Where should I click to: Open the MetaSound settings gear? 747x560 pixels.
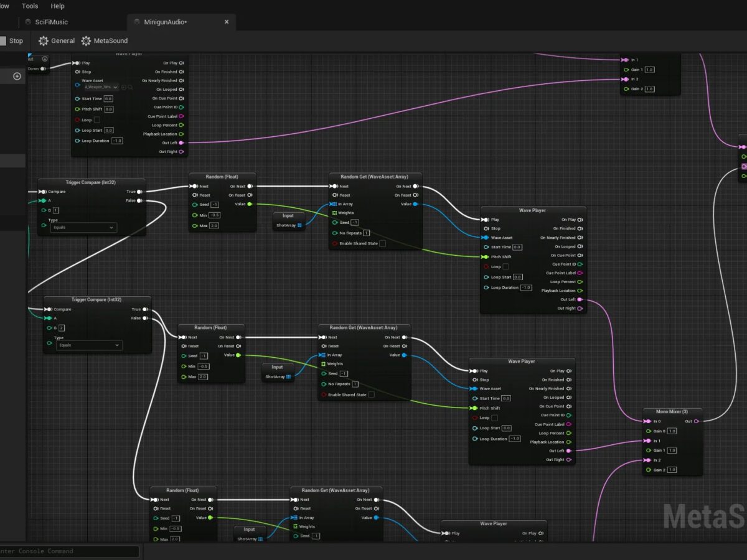tap(86, 41)
